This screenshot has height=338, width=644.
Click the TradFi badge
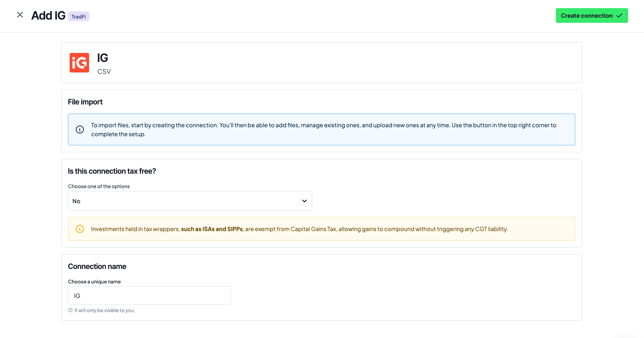tap(79, 16)
